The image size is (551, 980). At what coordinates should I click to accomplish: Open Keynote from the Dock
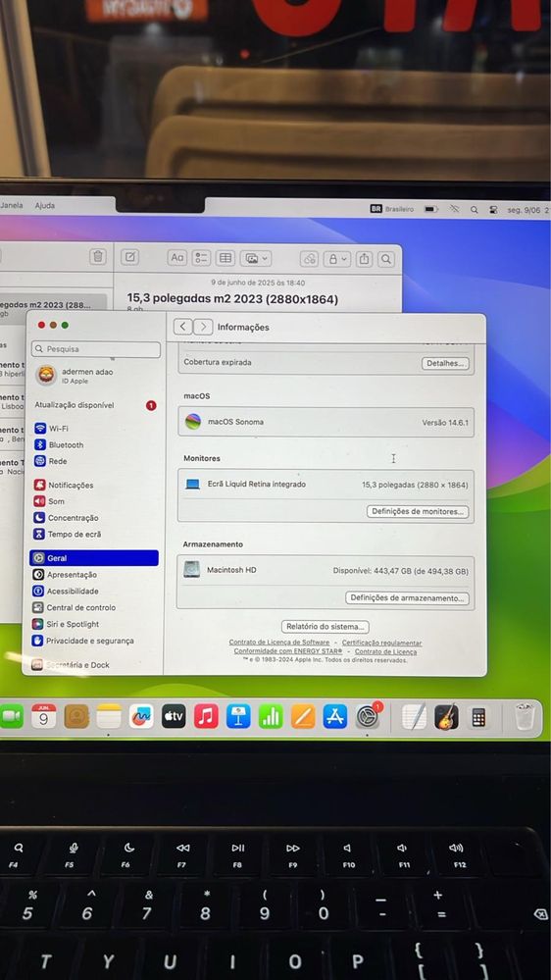pos(238,716)
